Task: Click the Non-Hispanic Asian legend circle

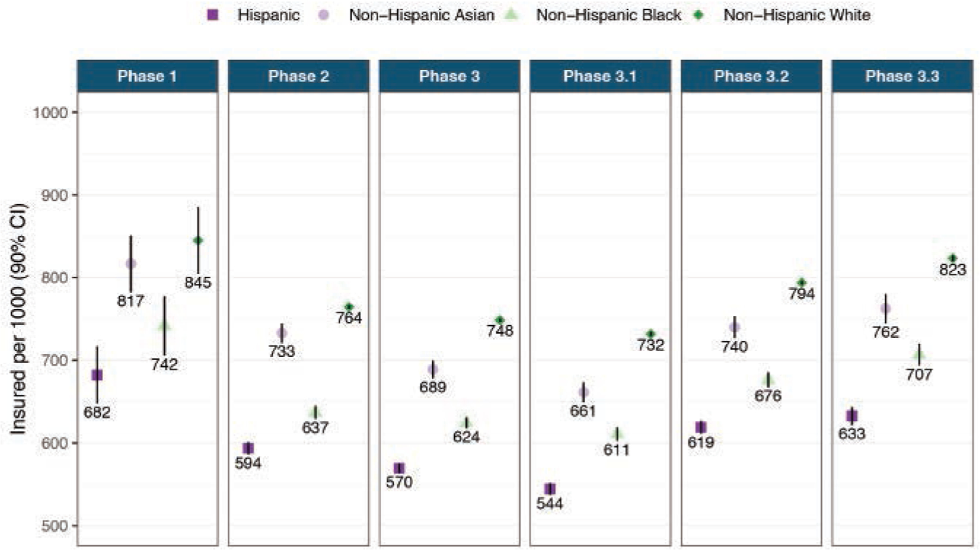Action: (324, 15)
